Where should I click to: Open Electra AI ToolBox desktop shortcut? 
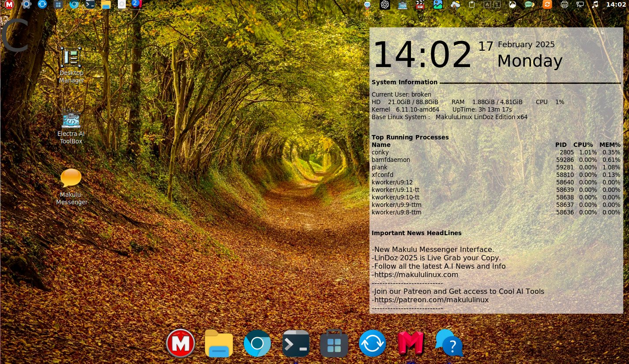pos(71,127)
